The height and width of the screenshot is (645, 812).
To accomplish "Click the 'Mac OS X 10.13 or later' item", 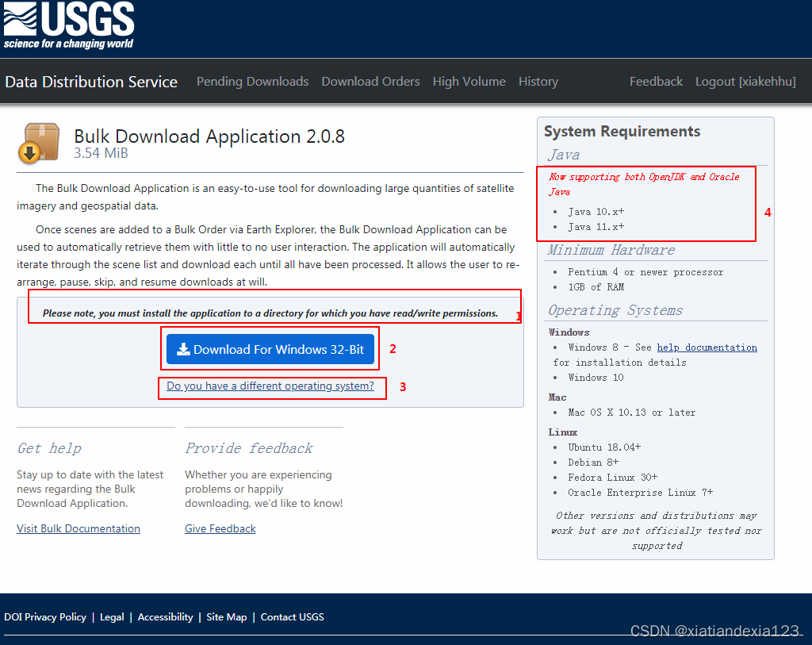I will point(631,413).
